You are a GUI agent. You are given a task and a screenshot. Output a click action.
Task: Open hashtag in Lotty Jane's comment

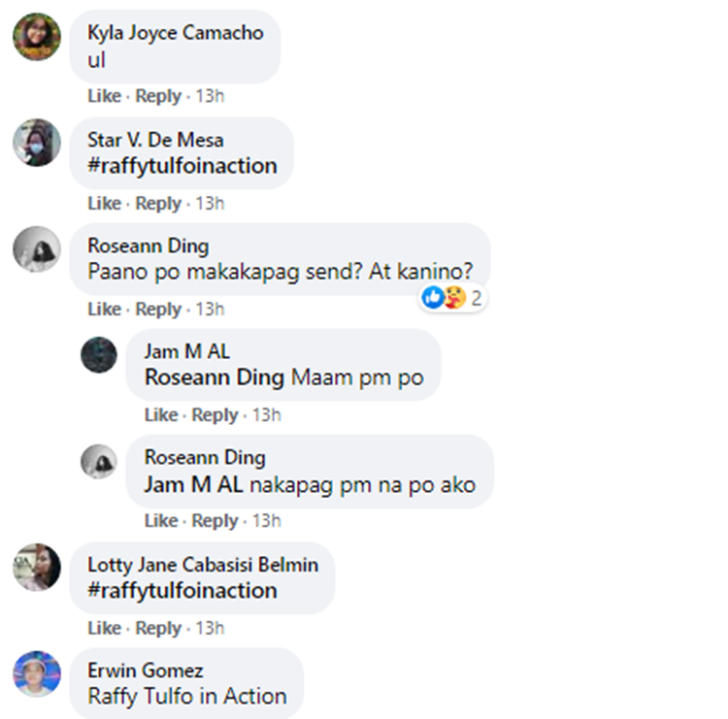pyautogui.click(x=182, y=591)
